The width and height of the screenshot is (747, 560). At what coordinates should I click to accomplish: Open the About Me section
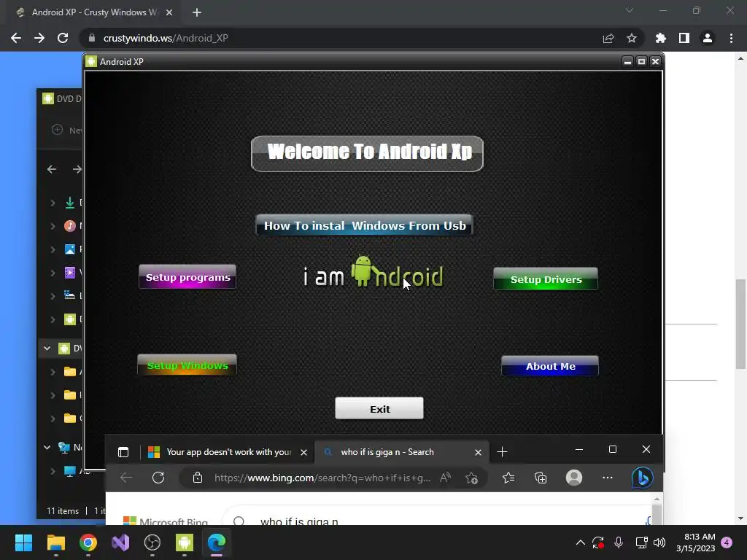(x=550, y=366)
